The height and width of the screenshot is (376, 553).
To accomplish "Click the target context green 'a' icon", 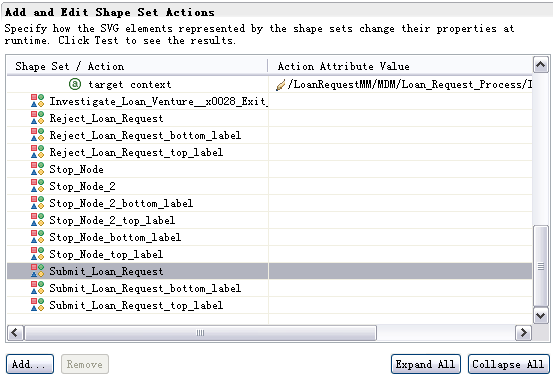I will coord(74,84).
